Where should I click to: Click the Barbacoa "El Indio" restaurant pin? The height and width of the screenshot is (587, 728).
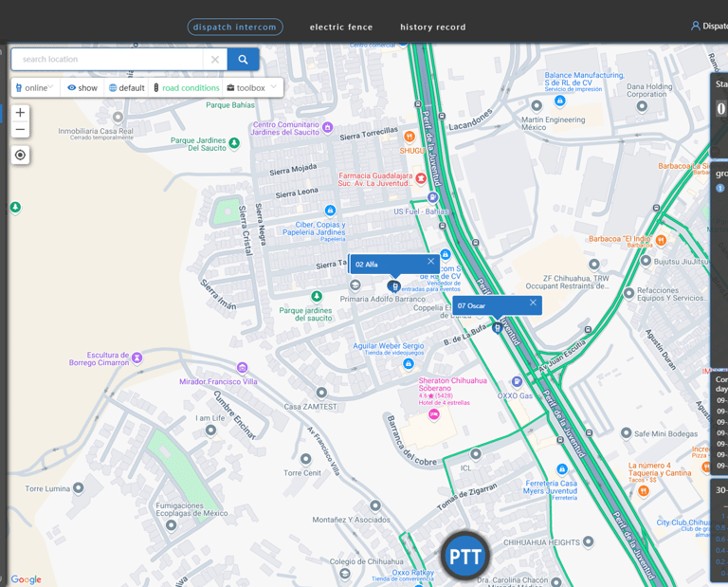point(661,240)
